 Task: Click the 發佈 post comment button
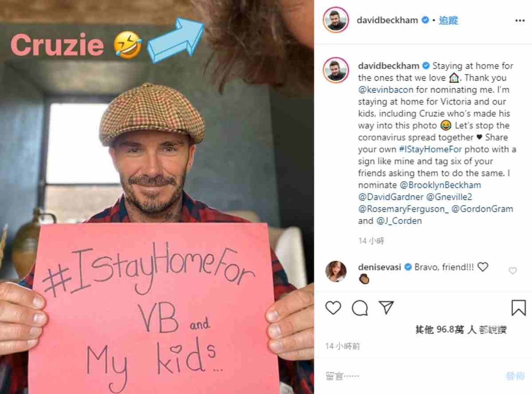516,376
